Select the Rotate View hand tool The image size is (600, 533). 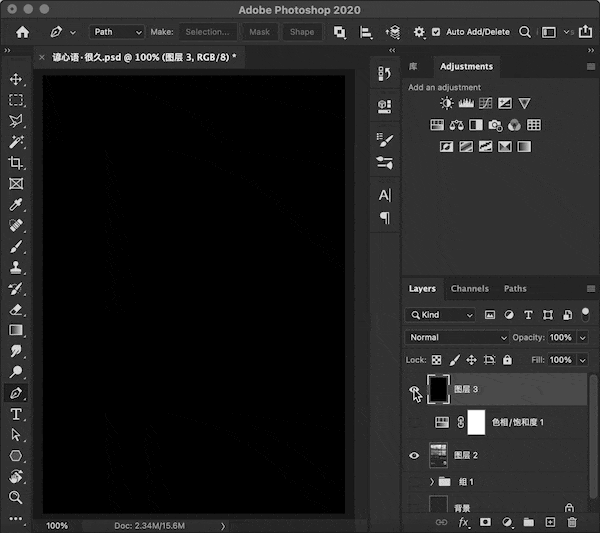(x=16, y=476)
